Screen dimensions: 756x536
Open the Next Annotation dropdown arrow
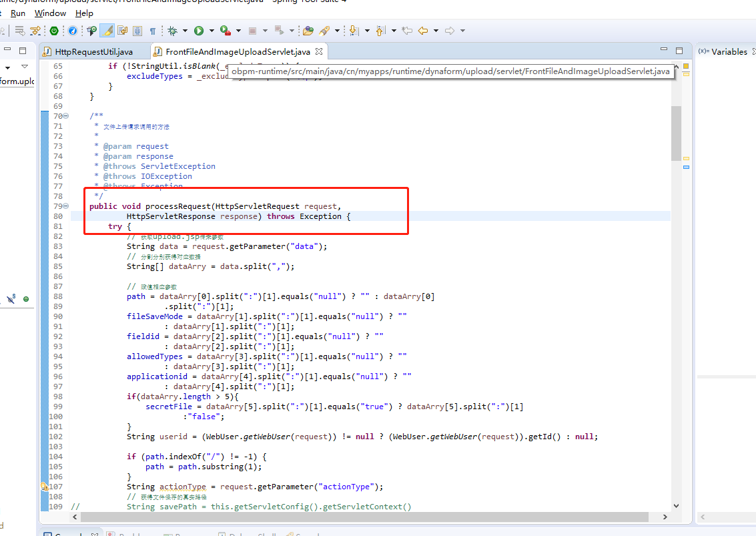pos(368,31)
